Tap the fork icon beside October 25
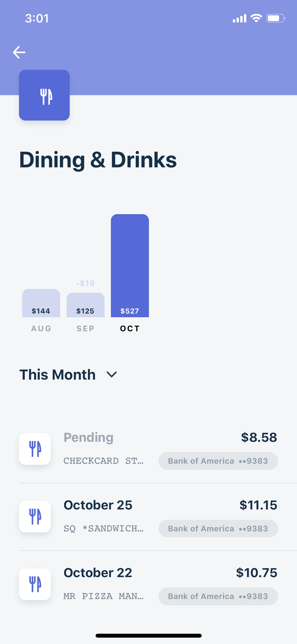 tap(35, 517)
